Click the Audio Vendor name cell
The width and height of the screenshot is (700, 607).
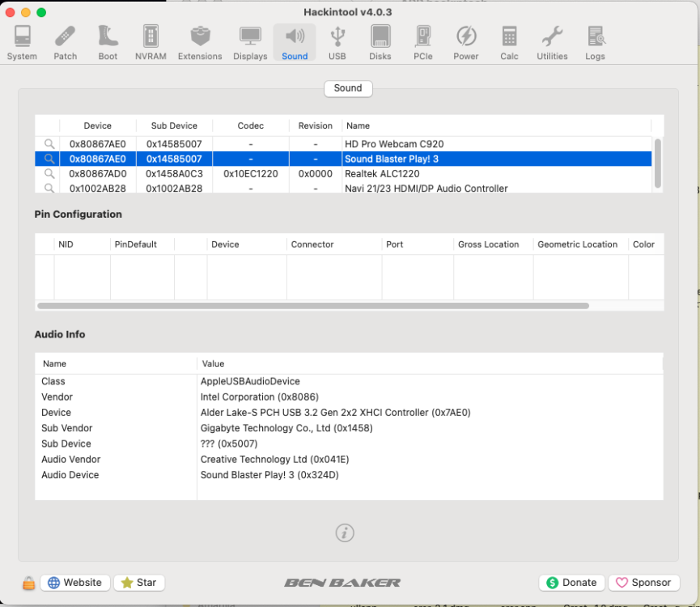[71, 459]
